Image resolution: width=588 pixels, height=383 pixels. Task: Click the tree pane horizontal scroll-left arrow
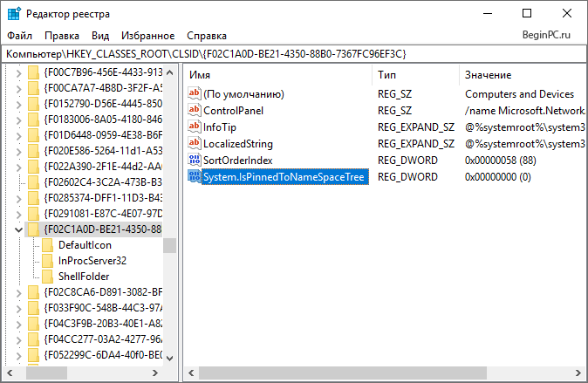click(x=10, y=373)
